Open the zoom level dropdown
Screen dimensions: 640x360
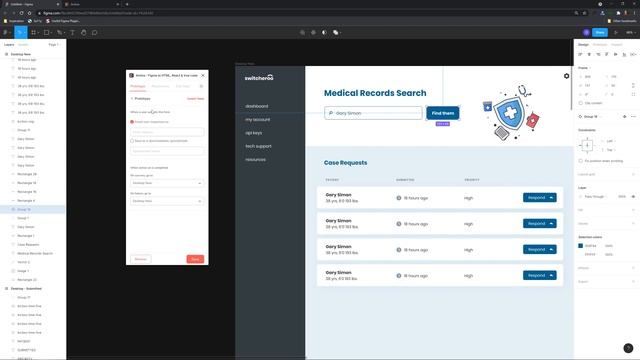[630, 32]
